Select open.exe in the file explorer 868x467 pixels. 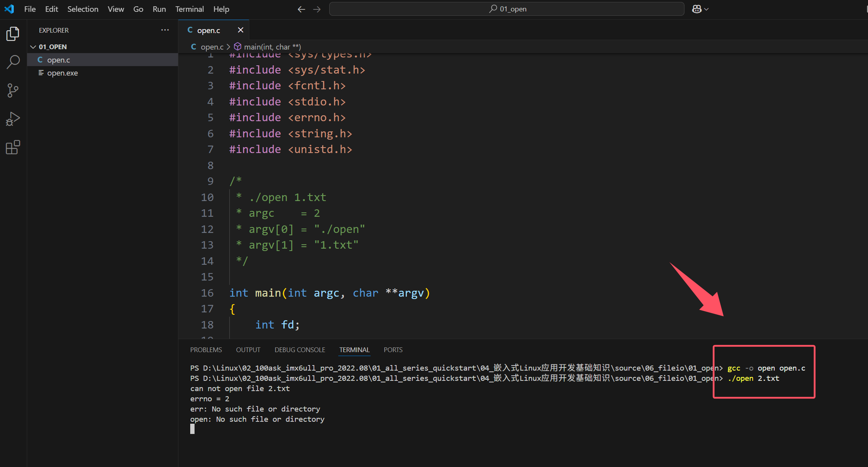(x=62, y=73)
